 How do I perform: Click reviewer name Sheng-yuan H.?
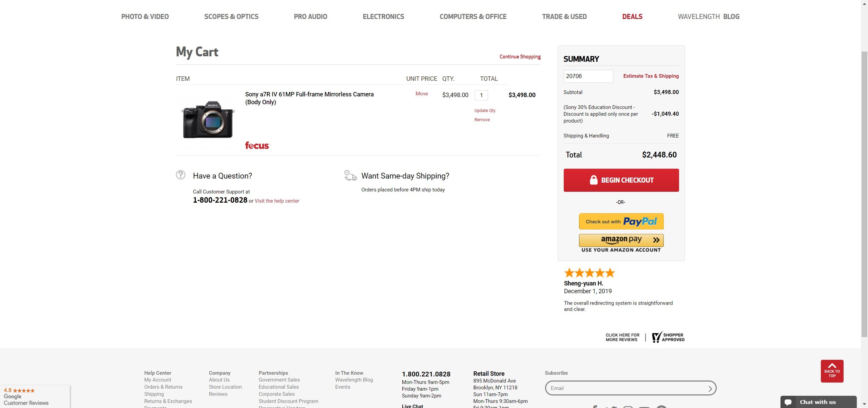point(583,283)
